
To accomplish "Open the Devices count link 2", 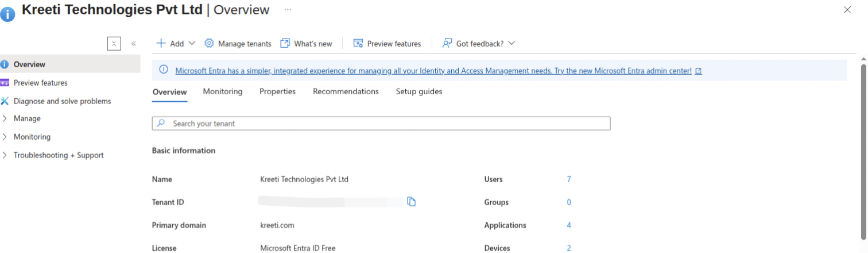I will [569, 248].
